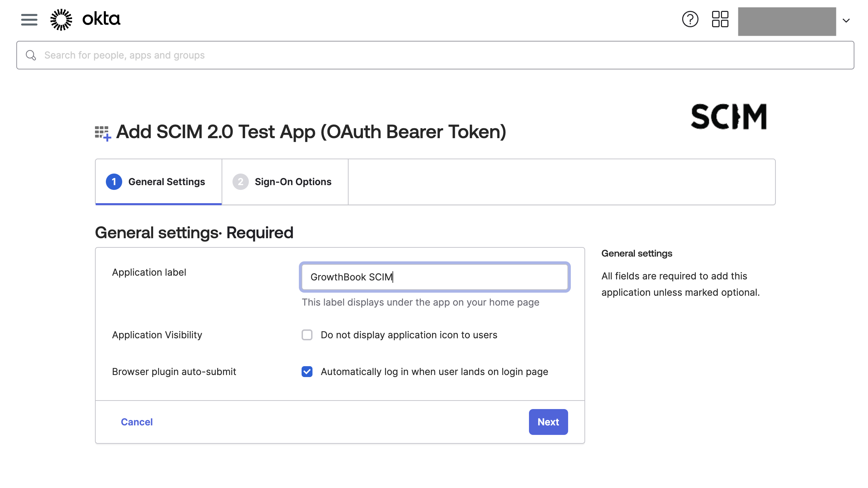
Task: Uncheck Automatically log in on login page
Action: (x=307, y=372)
